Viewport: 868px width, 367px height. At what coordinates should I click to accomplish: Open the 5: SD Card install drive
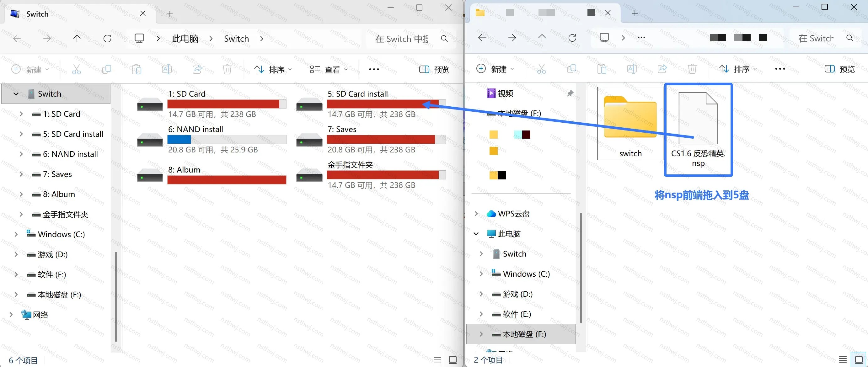point(371,104)
